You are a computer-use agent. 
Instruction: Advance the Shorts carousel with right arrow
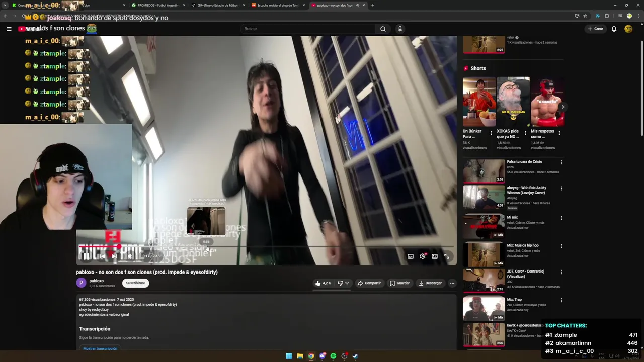(562, 107)
